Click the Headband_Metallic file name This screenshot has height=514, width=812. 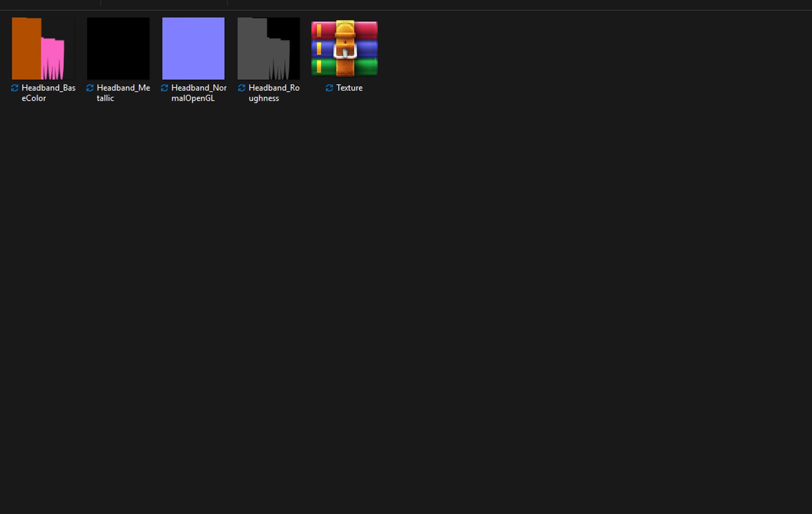coord(123,93)
